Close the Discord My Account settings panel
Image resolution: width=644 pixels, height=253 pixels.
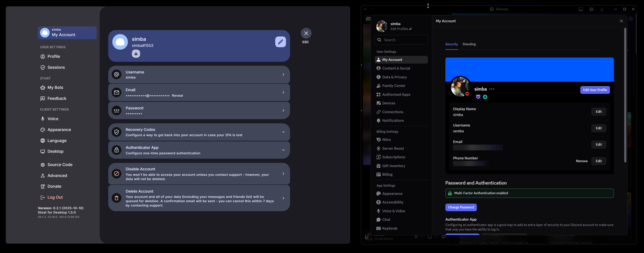click(x=621, y=21)
